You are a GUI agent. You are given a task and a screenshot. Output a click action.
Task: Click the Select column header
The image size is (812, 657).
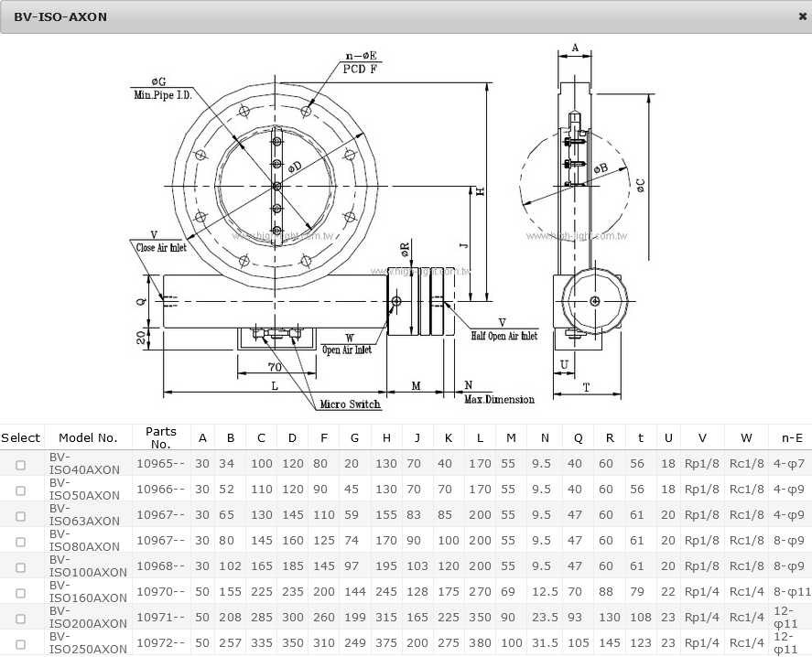click(21, 438)
